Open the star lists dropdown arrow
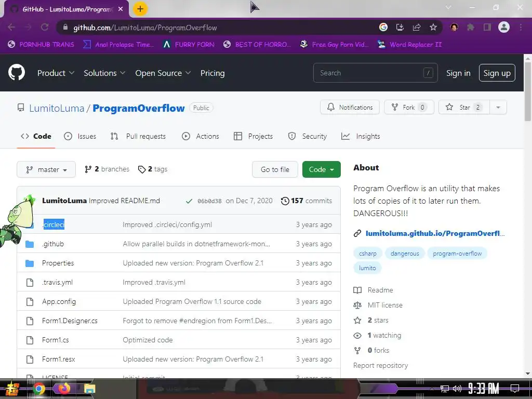The width and height of the screenshot is (532, 399). [498, 107]
